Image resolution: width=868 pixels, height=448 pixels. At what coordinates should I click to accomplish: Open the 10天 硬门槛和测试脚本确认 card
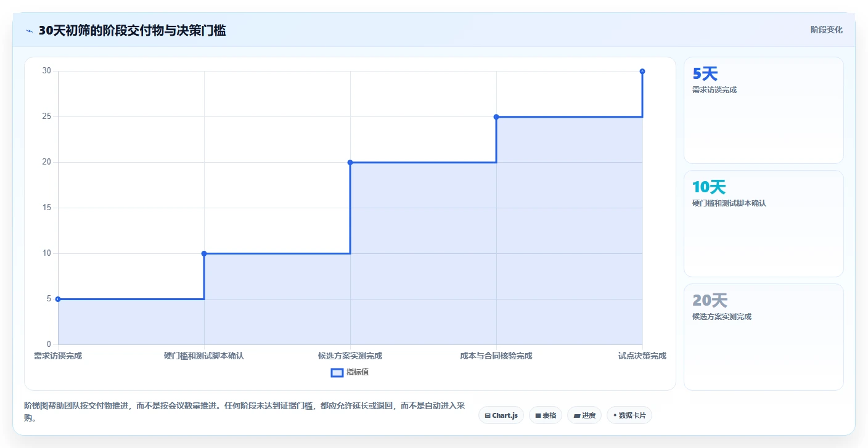(x=764, y=224)
